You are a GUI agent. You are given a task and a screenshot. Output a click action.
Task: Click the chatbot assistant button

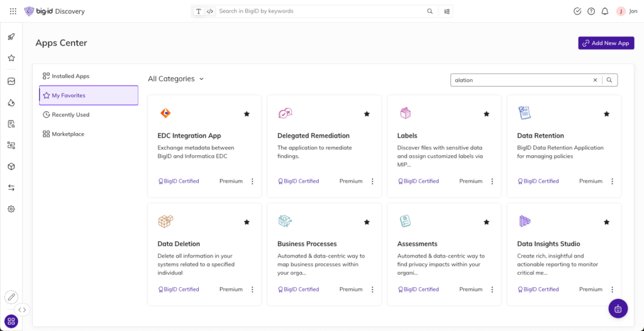pyautogui.click(x=618, y=308)
